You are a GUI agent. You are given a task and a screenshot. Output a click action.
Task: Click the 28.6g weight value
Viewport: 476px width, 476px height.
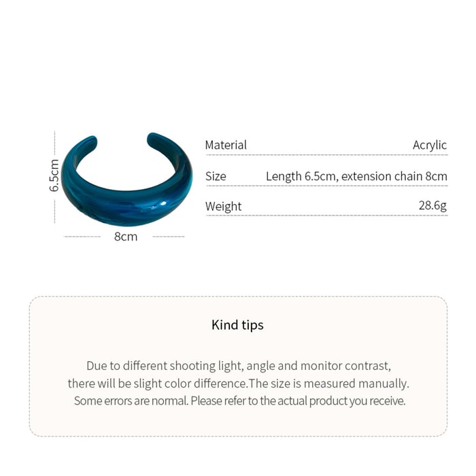coord(432,205)
